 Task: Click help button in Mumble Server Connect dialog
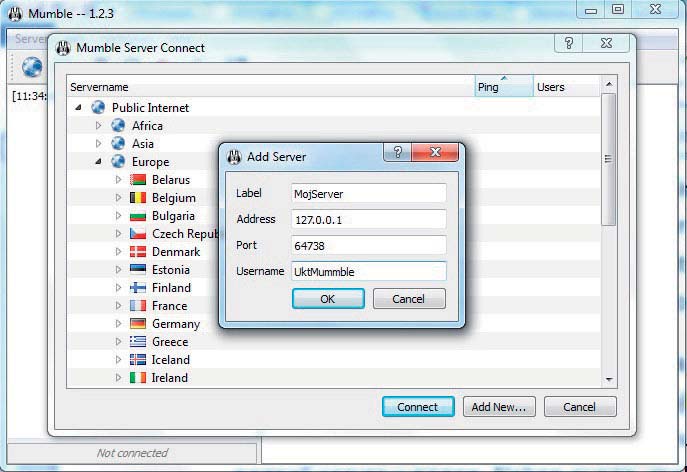click(569, 43)
